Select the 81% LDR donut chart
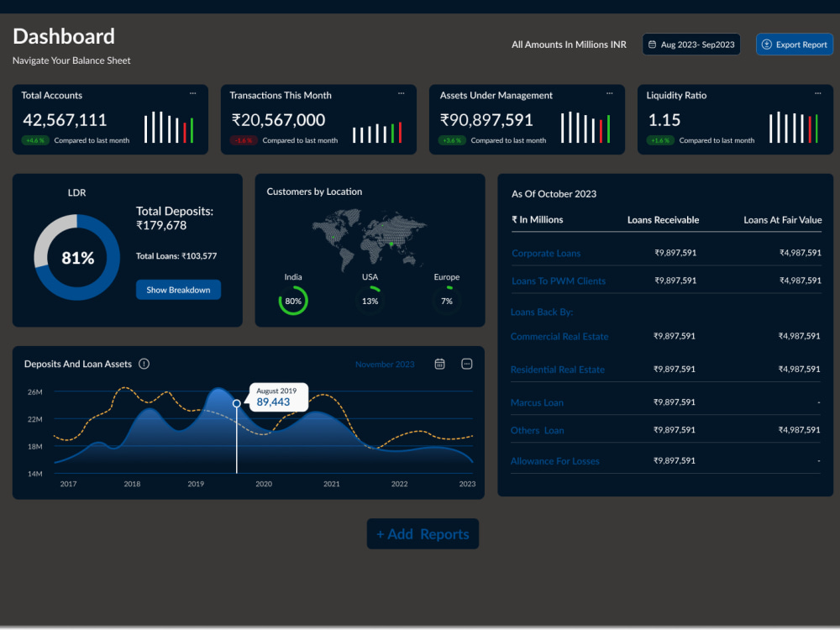 tap(76, 258)
